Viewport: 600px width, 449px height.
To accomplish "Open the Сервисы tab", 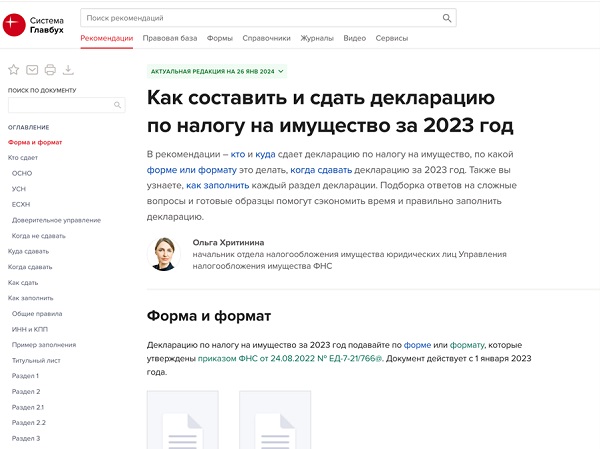I will point(391,38).
